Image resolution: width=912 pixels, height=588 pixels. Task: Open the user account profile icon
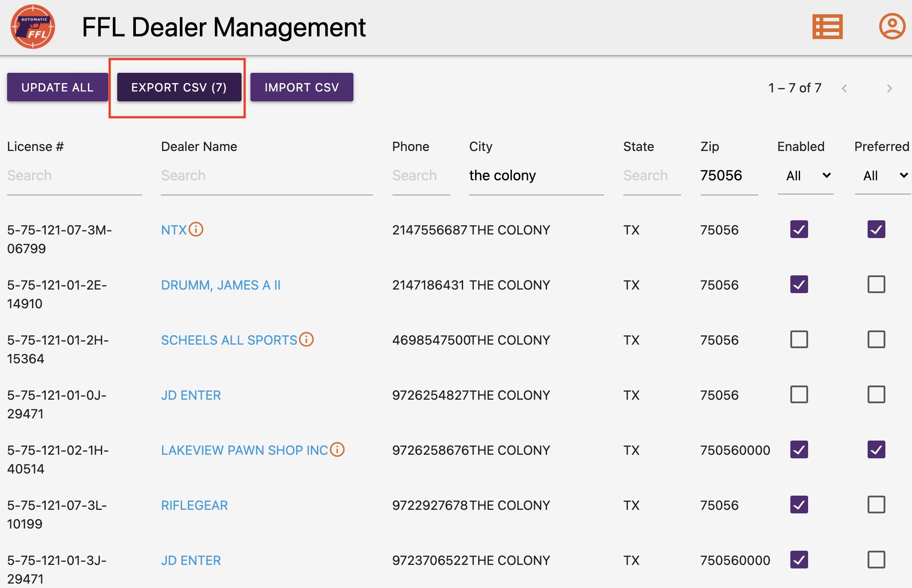coord(892,26)
